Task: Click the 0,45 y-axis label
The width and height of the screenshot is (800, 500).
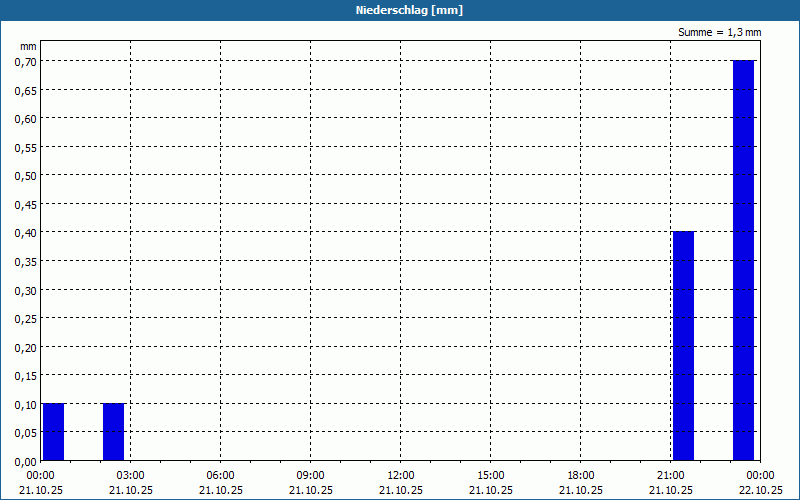Action: click(x=26, y=204)
